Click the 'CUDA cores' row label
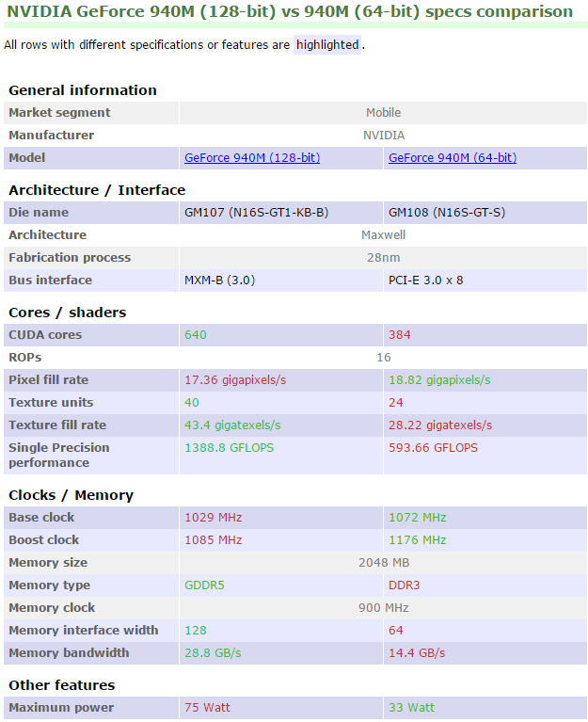Viewport: 588px width, 722px height. coord(45,335)
